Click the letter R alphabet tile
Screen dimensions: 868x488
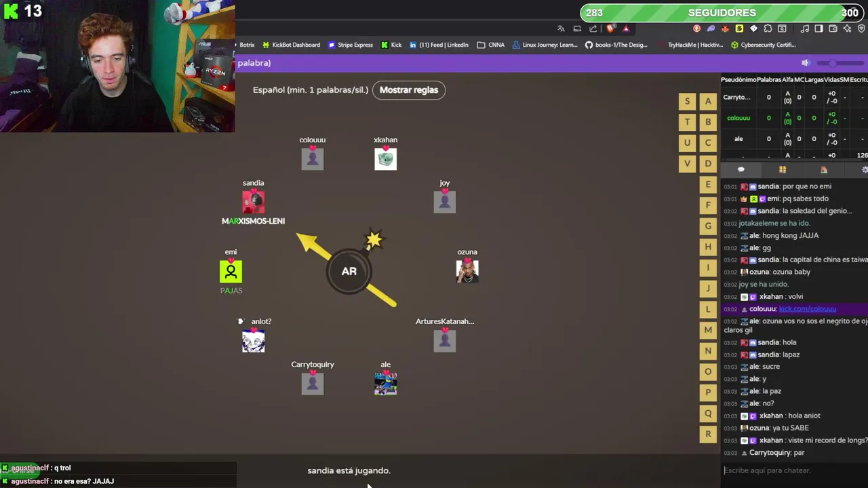pos(708,434)
